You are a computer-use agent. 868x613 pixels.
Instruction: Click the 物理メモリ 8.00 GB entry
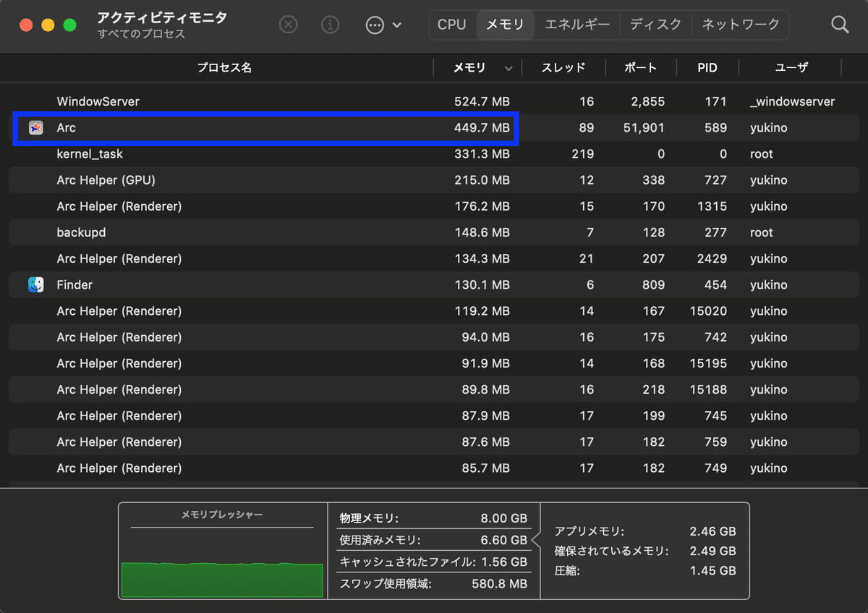[433, 519]
